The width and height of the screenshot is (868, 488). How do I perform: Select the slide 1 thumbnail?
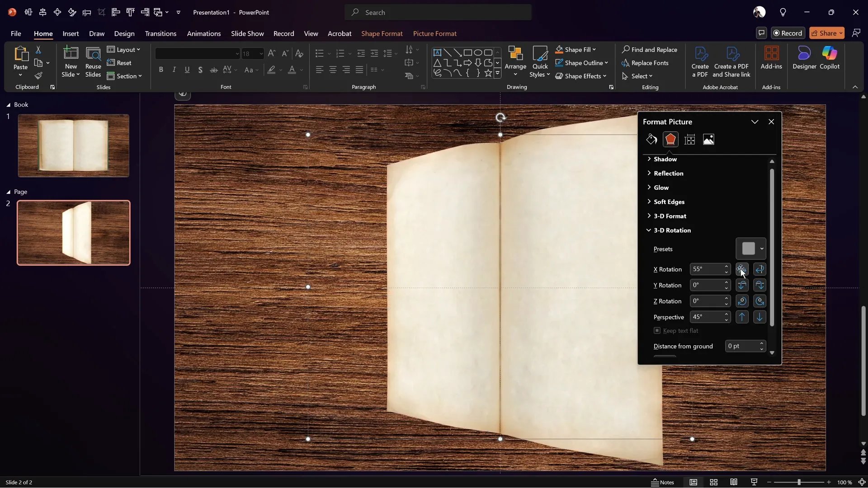[x=73, y=145]
